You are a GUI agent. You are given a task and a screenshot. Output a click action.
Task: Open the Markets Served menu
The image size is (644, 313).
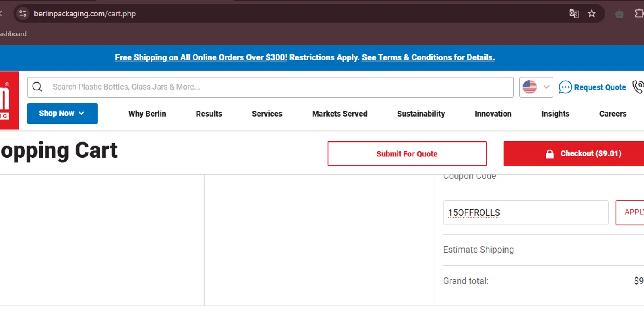coord(340,114)
